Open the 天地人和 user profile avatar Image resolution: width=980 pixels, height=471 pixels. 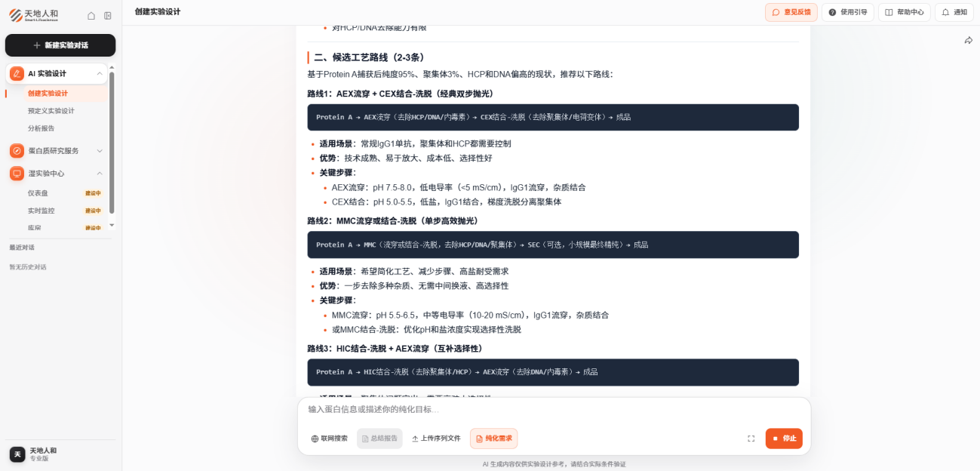click(17, 454)
